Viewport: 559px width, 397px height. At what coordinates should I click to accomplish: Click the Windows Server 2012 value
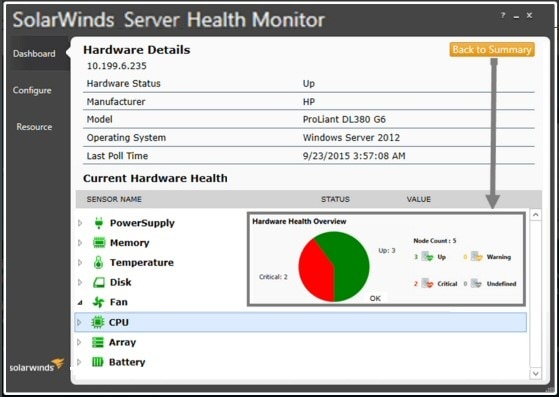coord(351,138)
